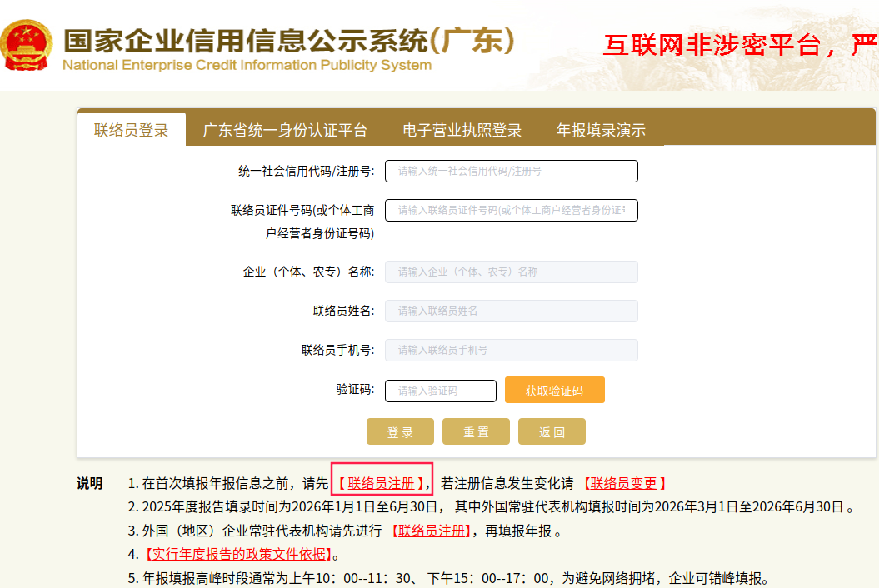Switch to the 联络员登录 tab

132,130
